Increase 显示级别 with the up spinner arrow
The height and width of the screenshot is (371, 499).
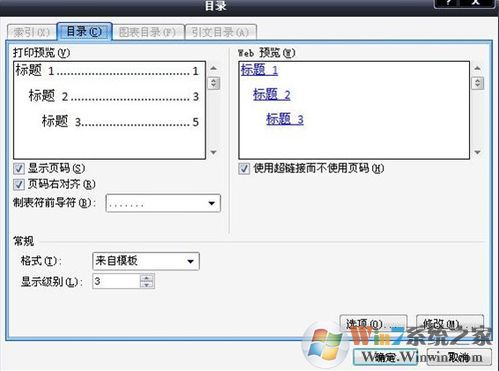(147, 277)
